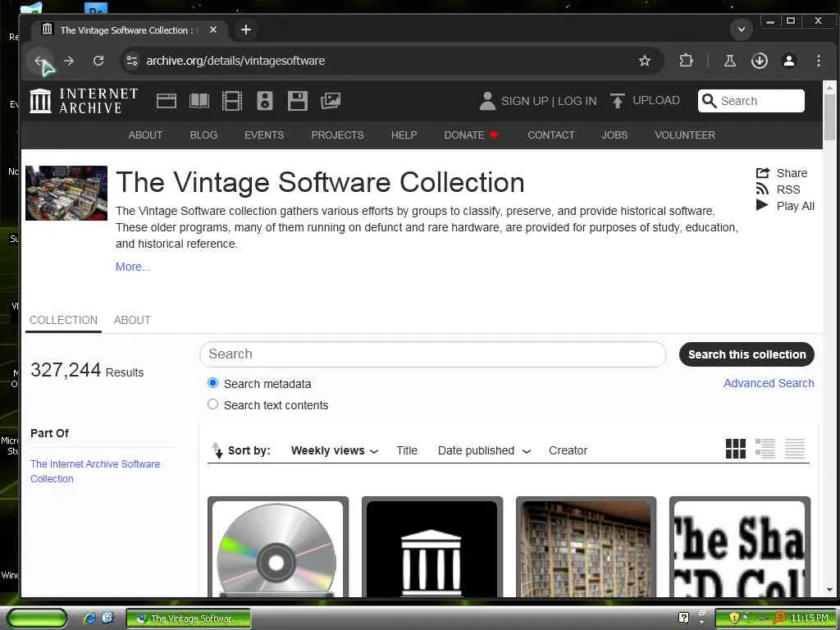Open the RSS feed link
Viewport: 840px width, 630px height.
point(778,189)
